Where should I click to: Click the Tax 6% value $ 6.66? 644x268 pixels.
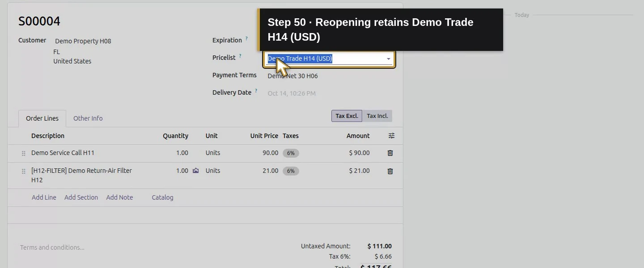[383, 256]
